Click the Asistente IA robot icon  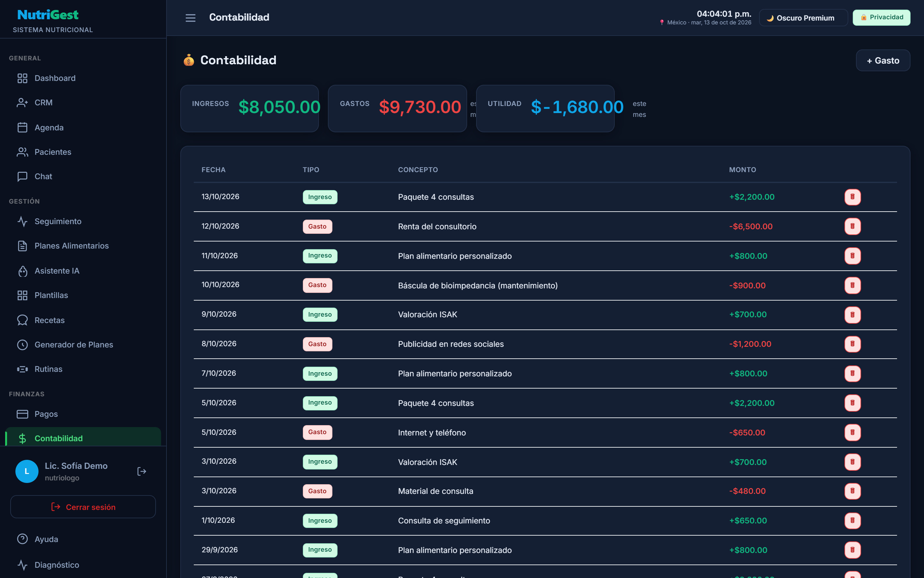pyautogui.click(x=22, y=271)
